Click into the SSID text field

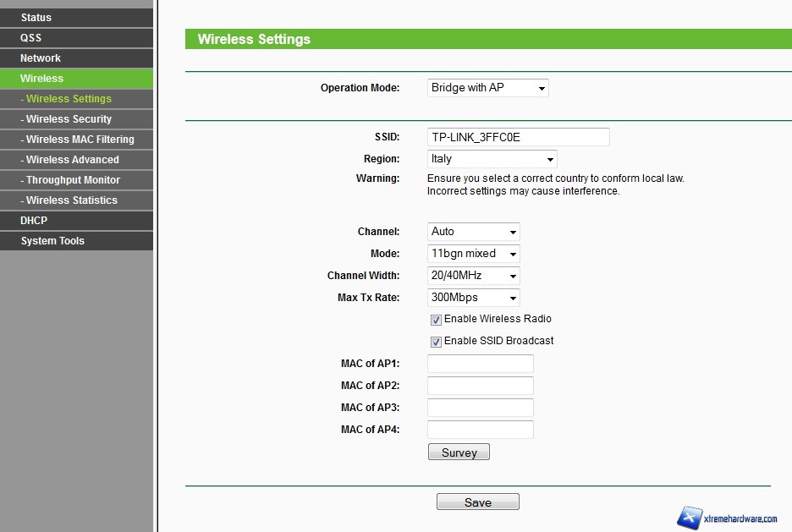518,137
